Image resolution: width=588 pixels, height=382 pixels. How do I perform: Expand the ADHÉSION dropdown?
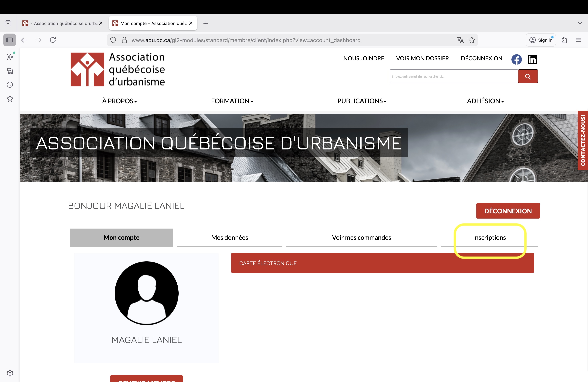(x=485, y=101)
